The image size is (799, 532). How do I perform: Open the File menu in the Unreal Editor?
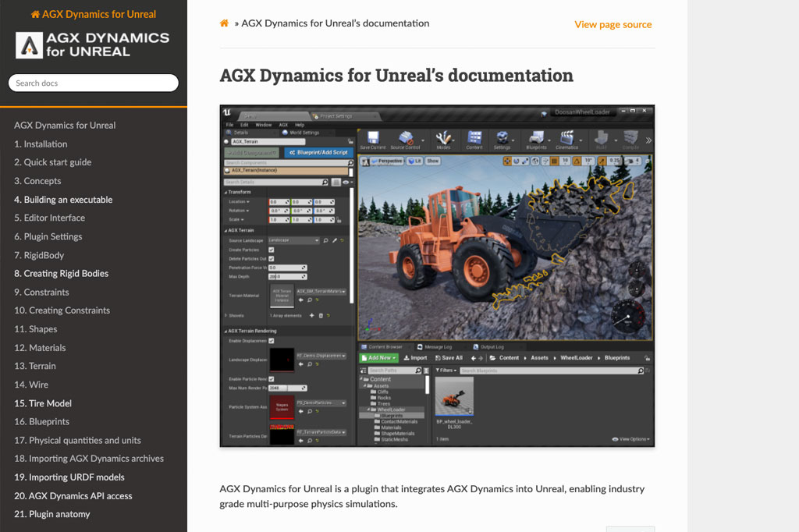[x=230, y=125]
